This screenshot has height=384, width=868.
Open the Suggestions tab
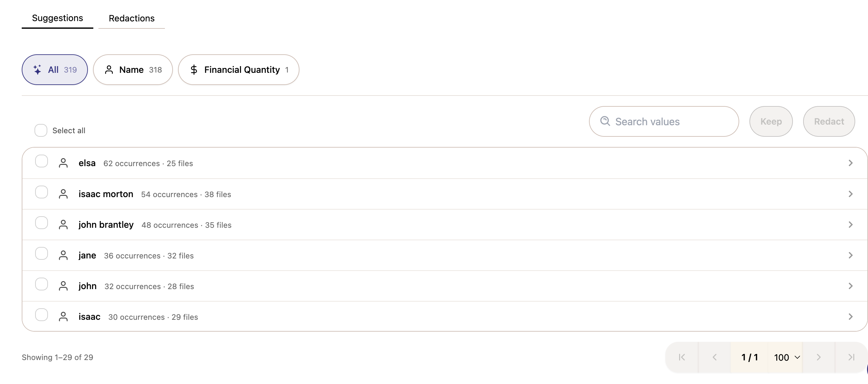point(58,18)
